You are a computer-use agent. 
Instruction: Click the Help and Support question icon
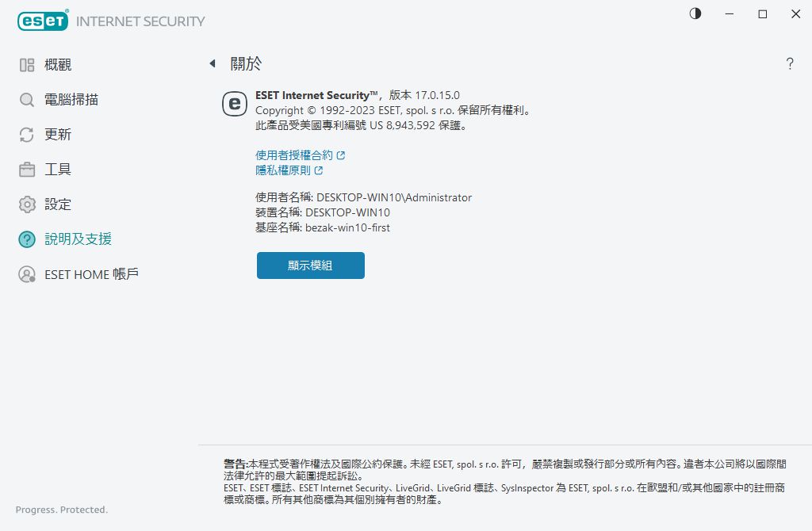click(27, 239)
